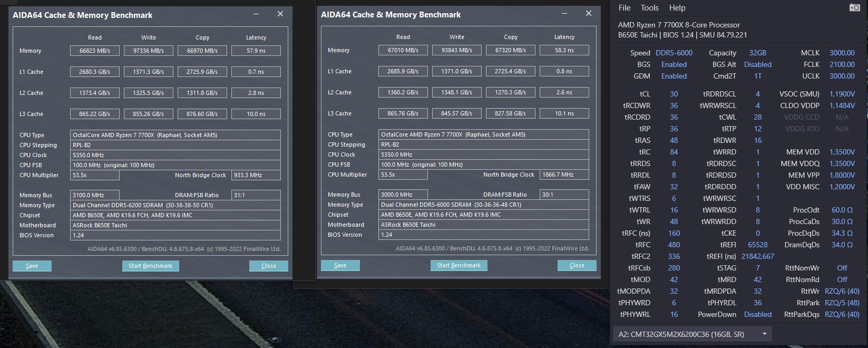Screen dimensions: 868x348
Task: Click North Bridge Clock 933.3 MHz field
Action: click(256, 175)
